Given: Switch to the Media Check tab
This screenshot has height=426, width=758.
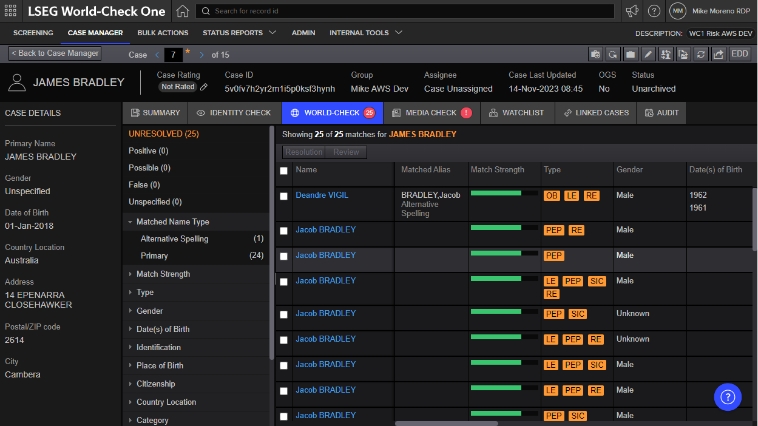Looking at the screenshot, I should click(432, 113).
